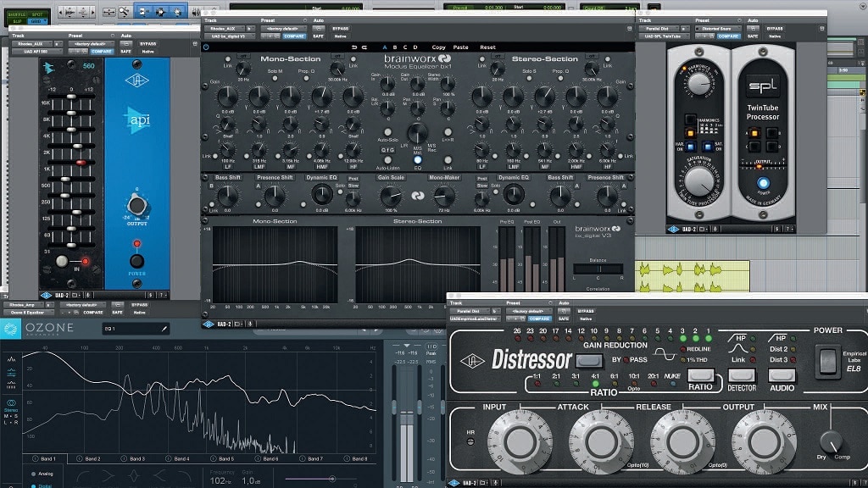Switch to the Band 8 tab in Ozone

[355, 458]
